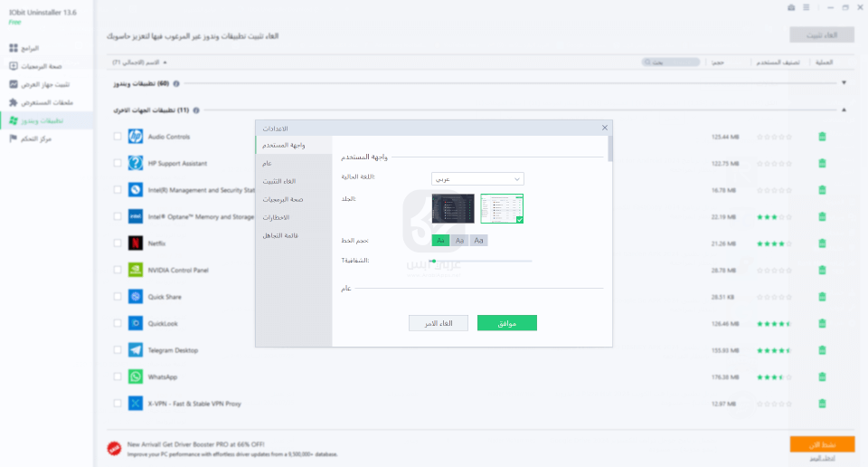Screen dimensions: 868x467
Task: Select the medium font size Aa button
Action: point(459,241)
